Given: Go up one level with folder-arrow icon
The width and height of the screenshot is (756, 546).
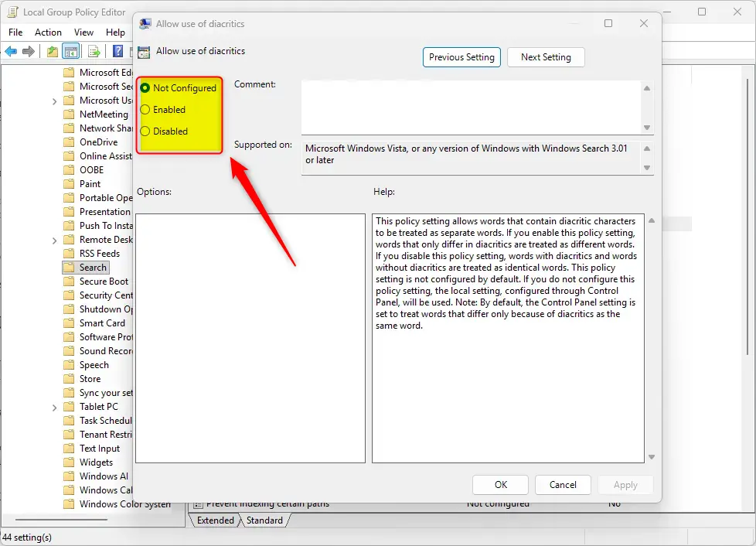Looking at the screenshot, I should (x=52, y=51).
